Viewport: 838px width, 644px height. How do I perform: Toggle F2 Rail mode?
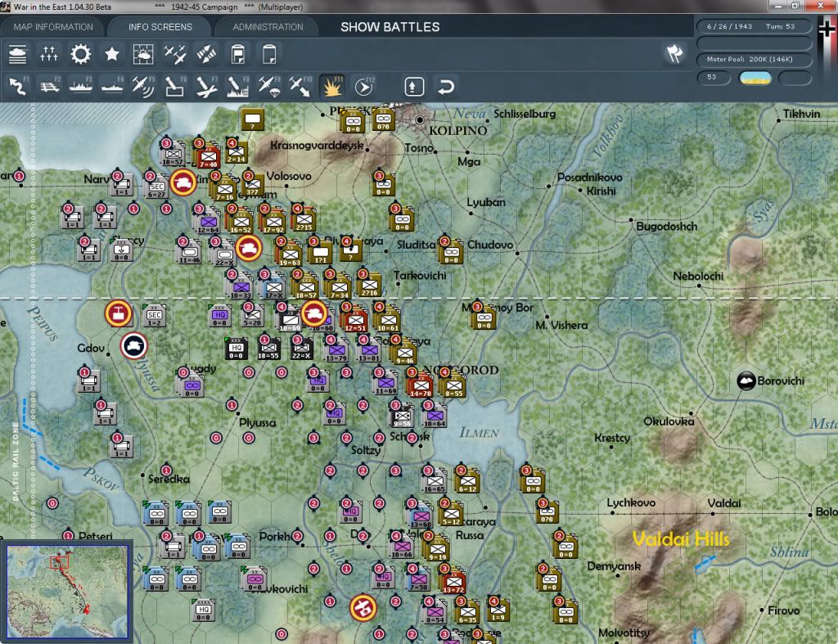50,87
